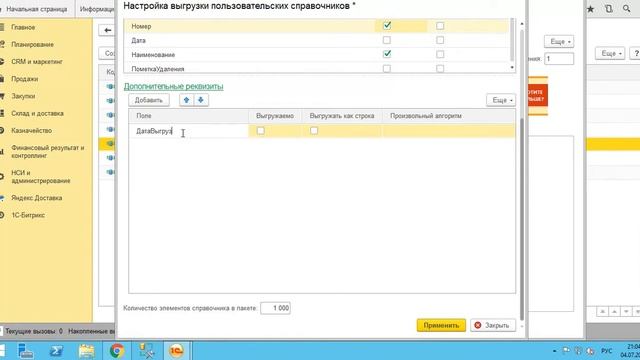Viewport: 640px width, 360px height.
Task: Open Дополнительные реквизиты link
Action: click(x=173, y=86)
